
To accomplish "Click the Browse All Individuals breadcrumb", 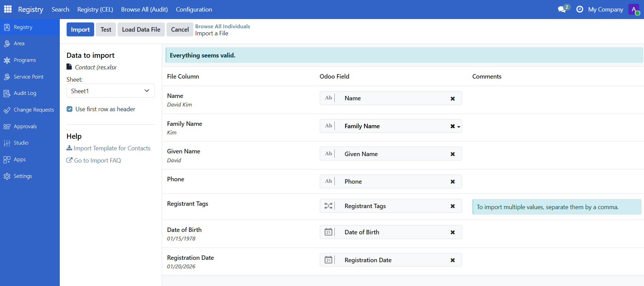I will click(x=223, y=26).
